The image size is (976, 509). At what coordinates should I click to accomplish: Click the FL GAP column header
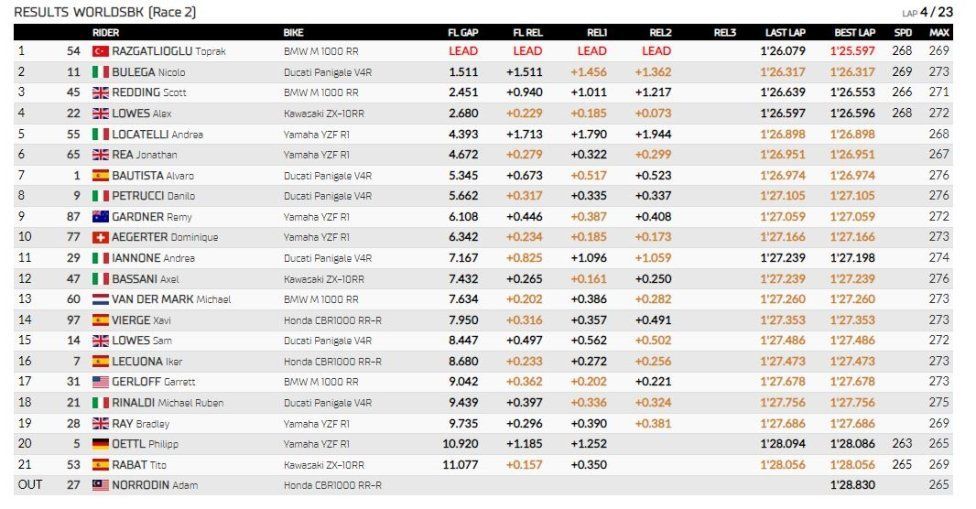(x=463, y=32)
